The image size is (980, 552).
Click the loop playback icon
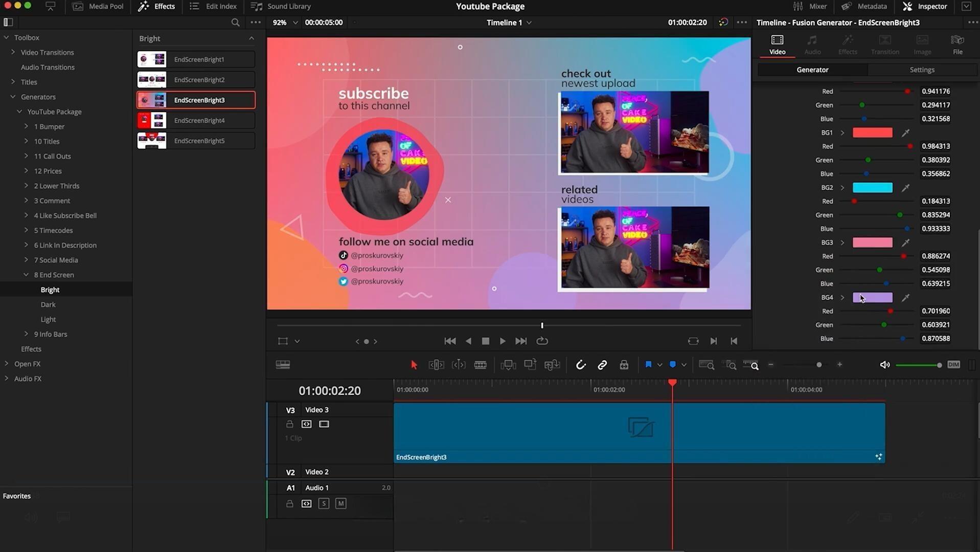coord(542,341)
